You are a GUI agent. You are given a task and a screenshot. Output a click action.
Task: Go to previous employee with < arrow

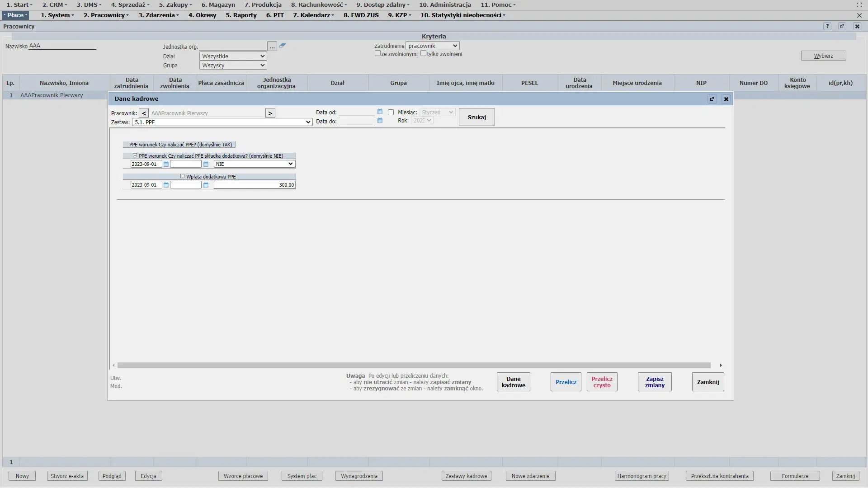143,113
